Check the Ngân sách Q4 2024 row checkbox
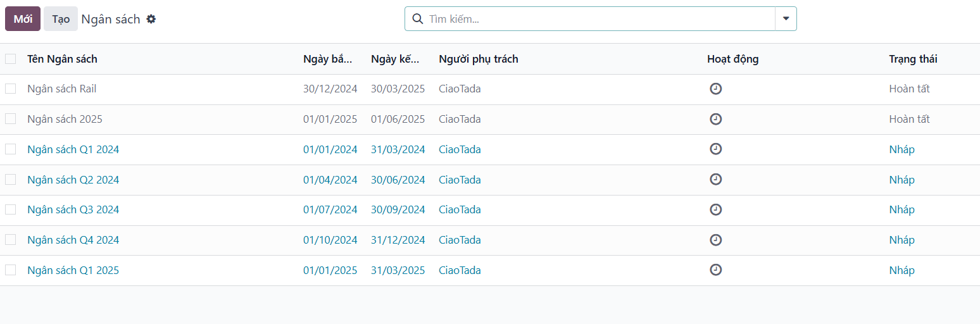Screen dimensions: 980x324 click(10, 240)
